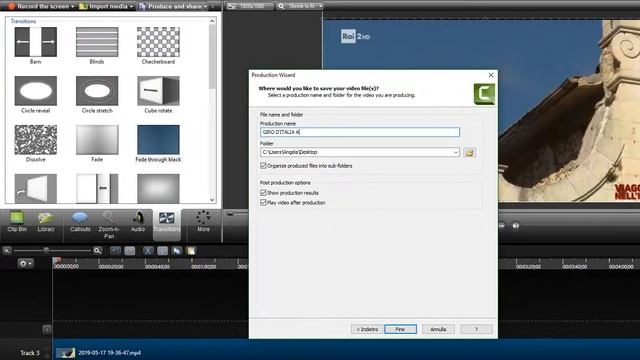Click the transitions panel scroll up arrow

[212, 21]
